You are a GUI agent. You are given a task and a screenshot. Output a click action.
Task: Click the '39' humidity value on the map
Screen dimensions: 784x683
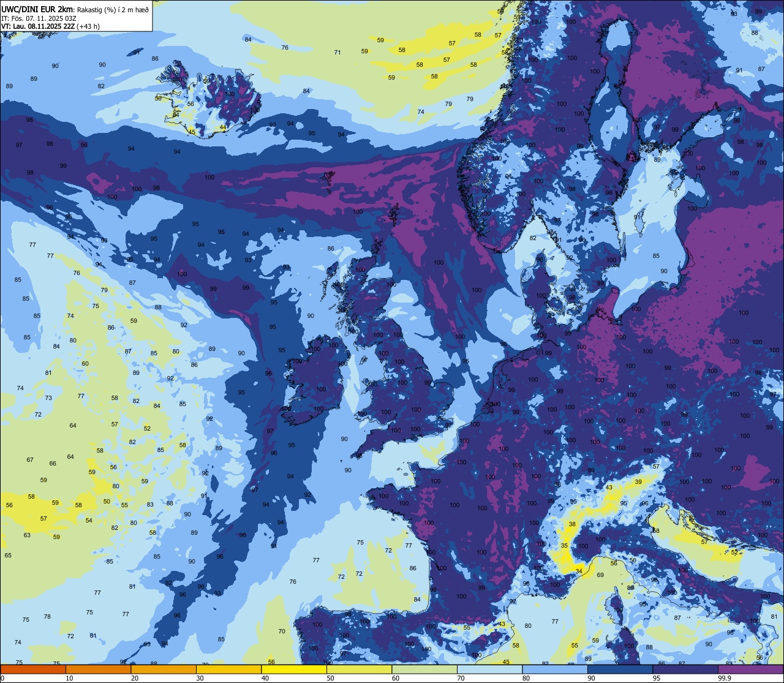638,482
